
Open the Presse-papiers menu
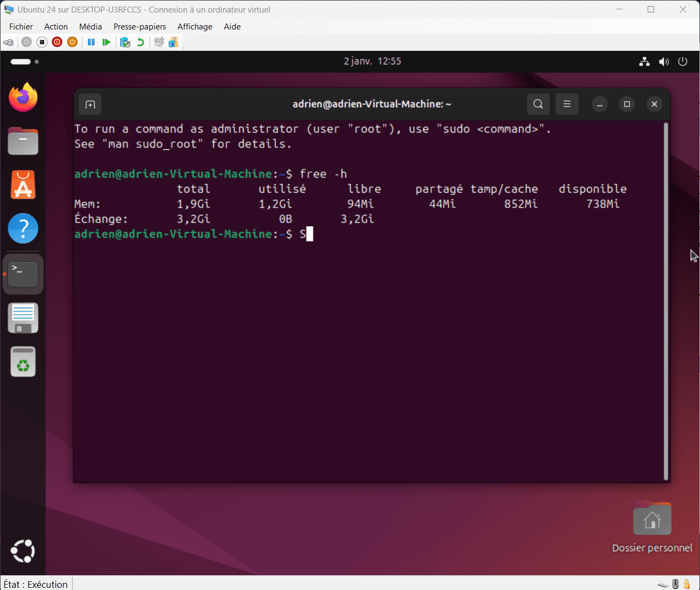140,26
